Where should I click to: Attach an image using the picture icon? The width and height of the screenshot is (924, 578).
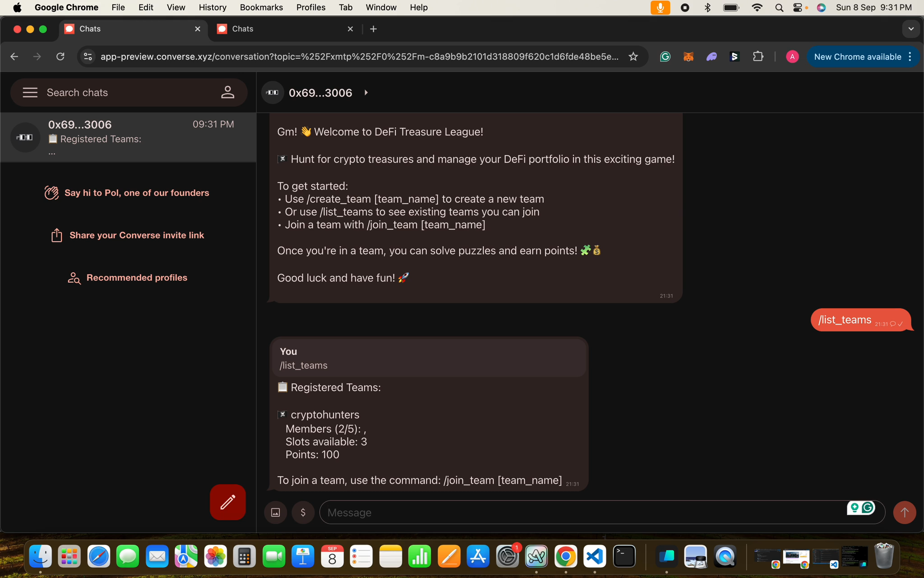(275, 513)
